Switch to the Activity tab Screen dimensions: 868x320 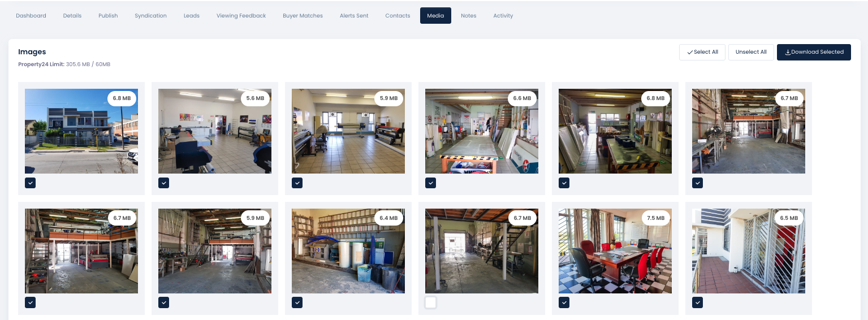click(x=503, y=16)
